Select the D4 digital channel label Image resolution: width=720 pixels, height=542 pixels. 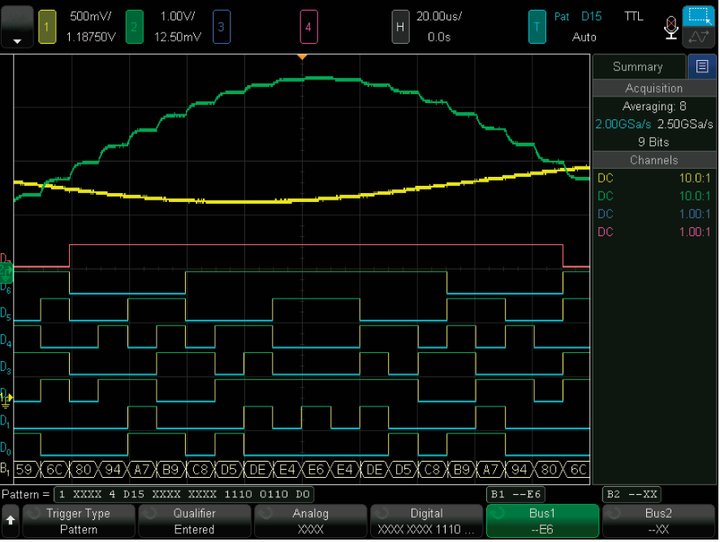(6, 340)
